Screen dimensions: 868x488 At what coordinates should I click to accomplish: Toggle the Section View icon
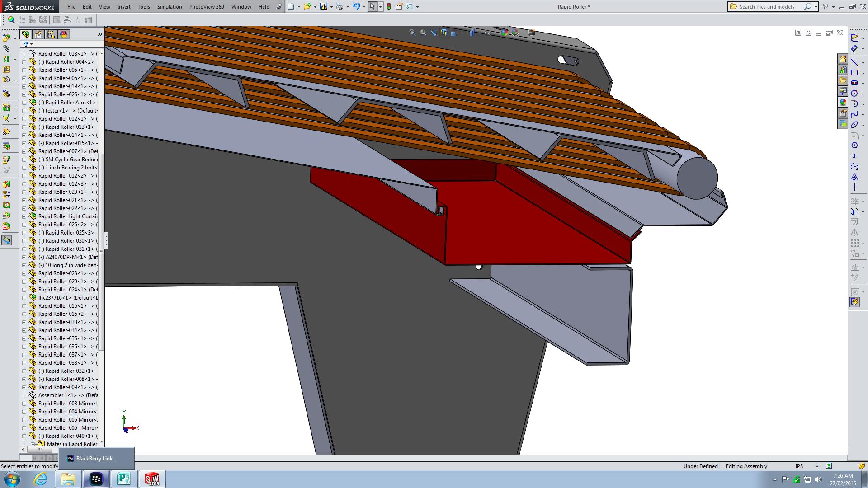(x=444, y=33)
